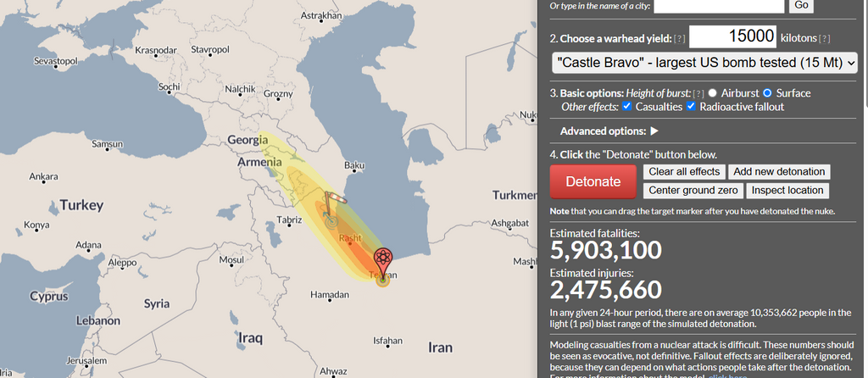This screenshot has width=868, height=378.
Task: Open kilotons help question mark
Action: click(x=823, y=39)
